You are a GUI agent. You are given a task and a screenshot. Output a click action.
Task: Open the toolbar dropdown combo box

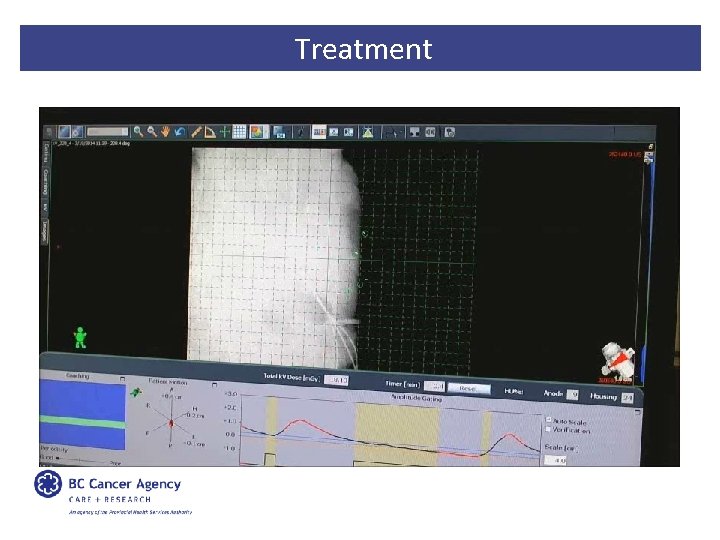107,132
